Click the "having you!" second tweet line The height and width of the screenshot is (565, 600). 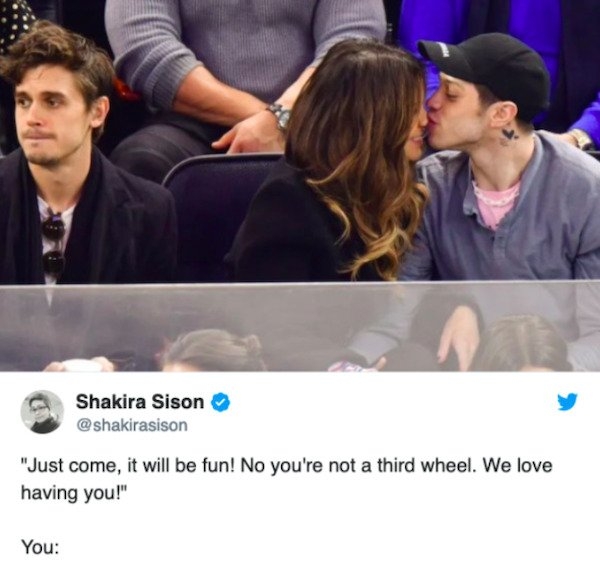(73, 493)
